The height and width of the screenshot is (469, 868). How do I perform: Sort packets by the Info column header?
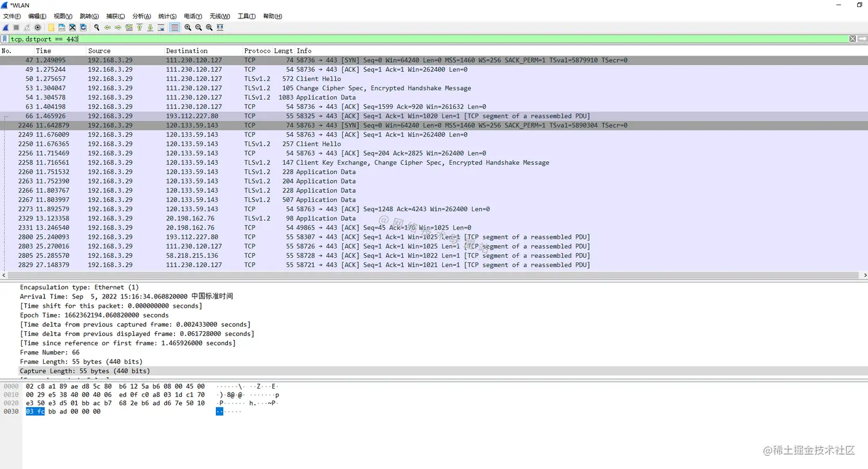coord(581,51)
